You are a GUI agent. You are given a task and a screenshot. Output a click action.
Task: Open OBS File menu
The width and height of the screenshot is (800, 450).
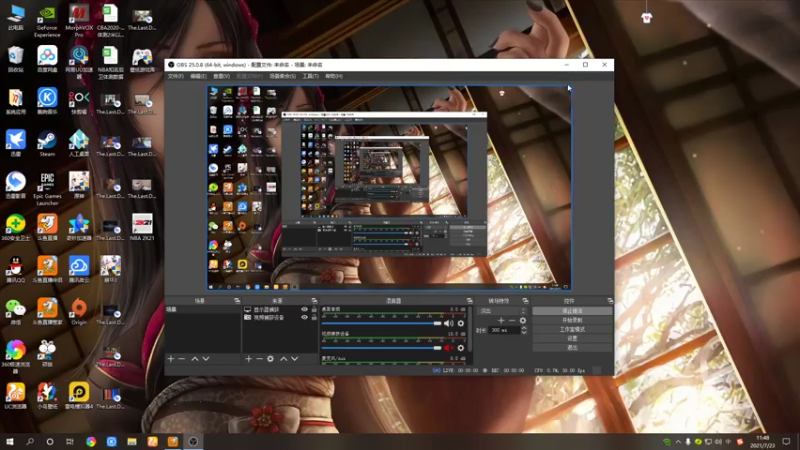[x=176, y=76]
